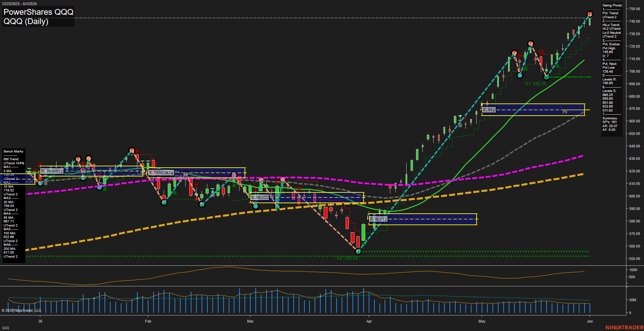
Task: Select the QQQ tab at bottom left
Action: (x=5, y=328)
